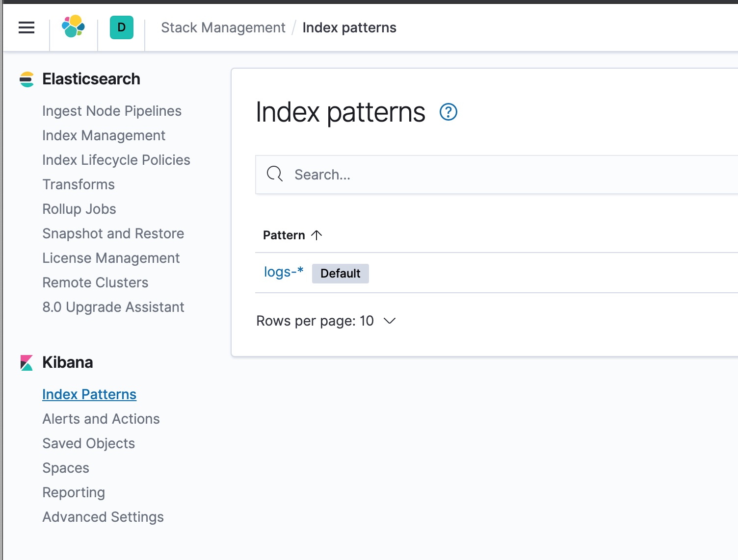738x560 pixels.
Task: Open the 8.0 Upgrade Assistant
Action: [x=113, y=307]
